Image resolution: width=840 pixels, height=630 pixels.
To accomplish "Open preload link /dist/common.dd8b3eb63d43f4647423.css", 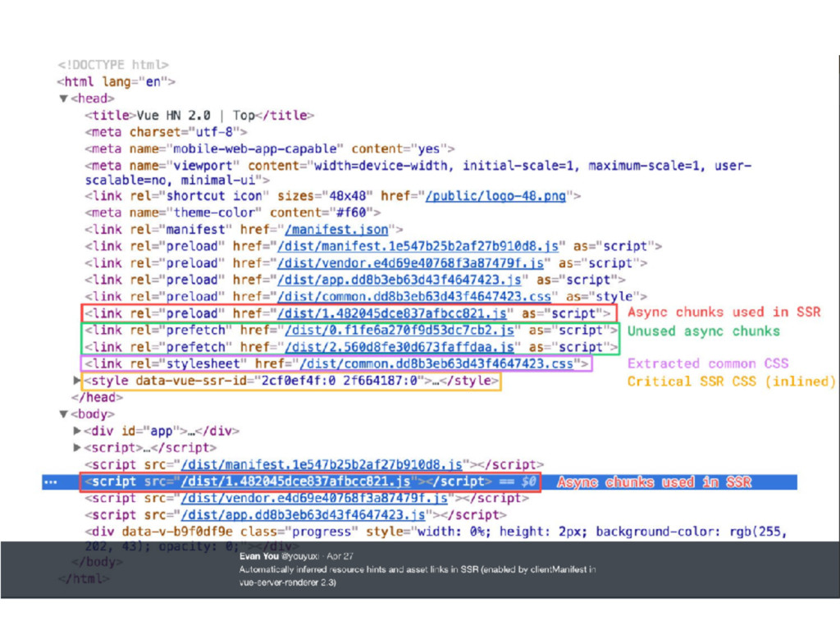I will (414, 297).
